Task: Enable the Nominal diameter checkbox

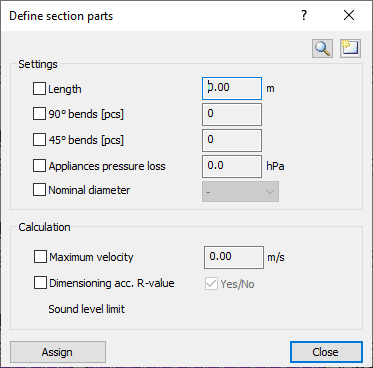Action: pyautogui.click(x=39, y=190)
